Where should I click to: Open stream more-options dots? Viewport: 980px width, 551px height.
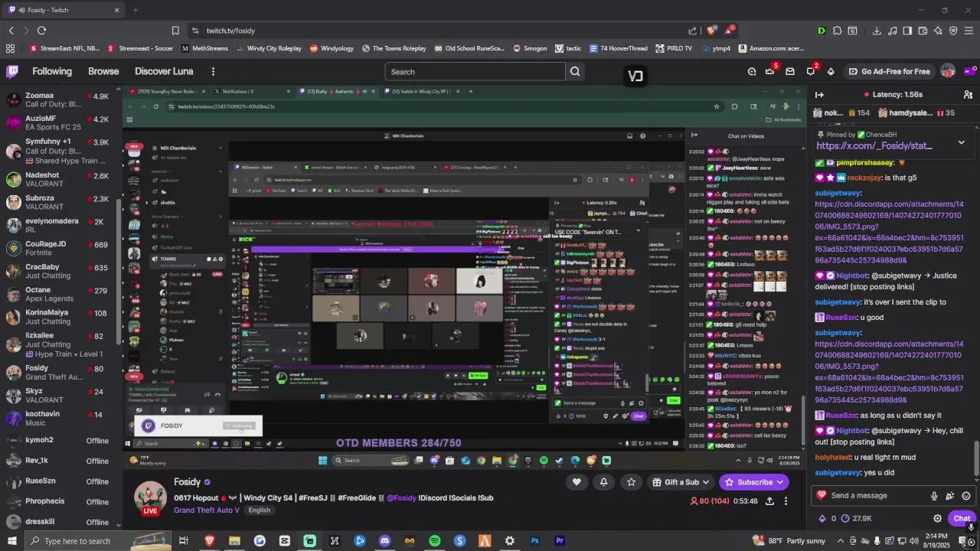pyautogui.click(x=786, y=501)
